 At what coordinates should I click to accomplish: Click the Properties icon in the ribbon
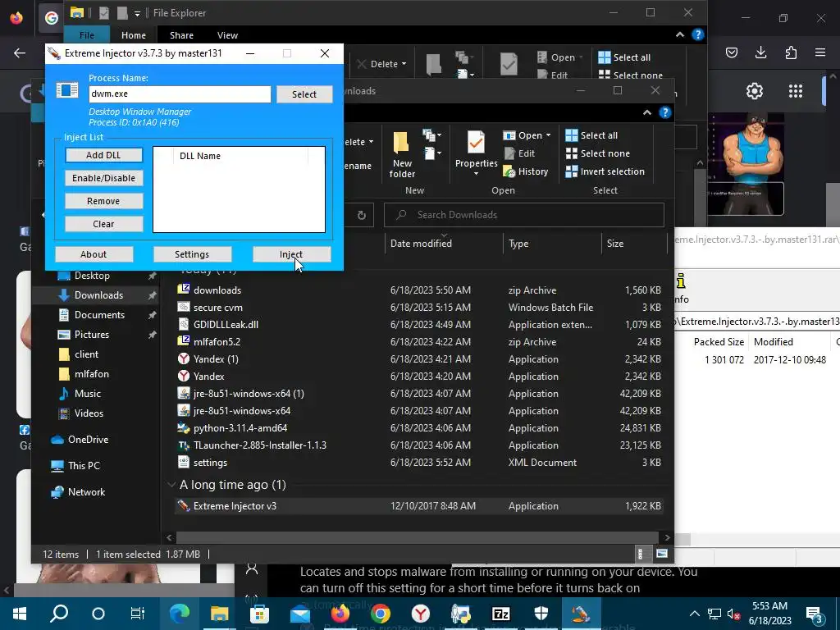tap(476, 144)
